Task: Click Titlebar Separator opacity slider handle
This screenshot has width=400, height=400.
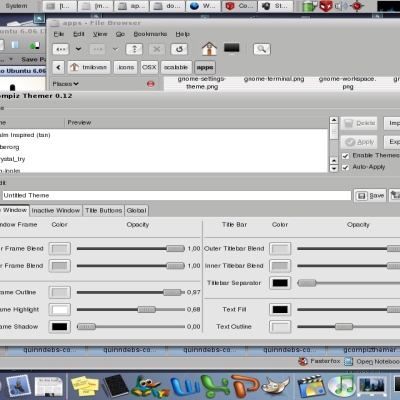Action: click(x=307, y=283)
